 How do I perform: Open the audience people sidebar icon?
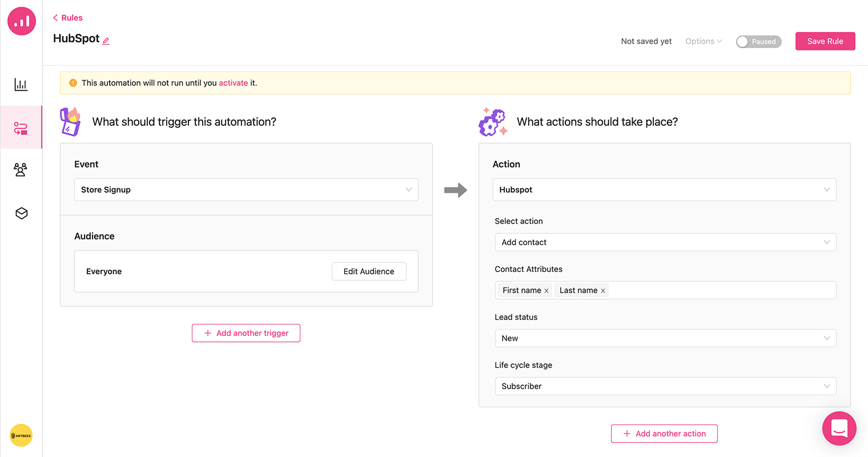21,170
